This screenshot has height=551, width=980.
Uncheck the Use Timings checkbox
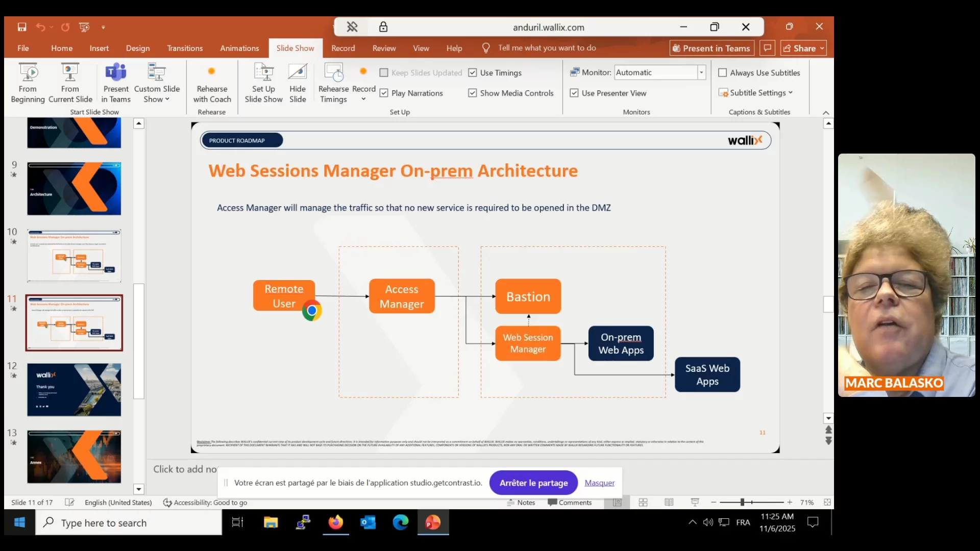[473, 73]
